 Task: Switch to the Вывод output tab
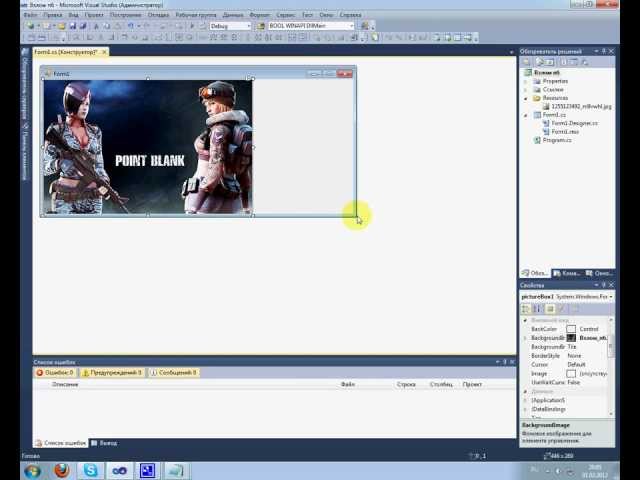click(x=104, y=443)
